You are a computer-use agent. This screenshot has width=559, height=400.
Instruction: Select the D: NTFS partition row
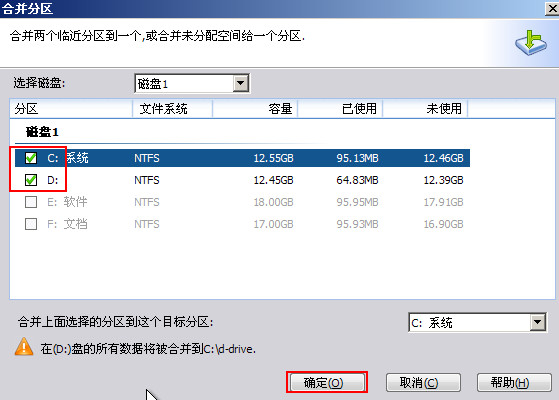(242, 180)
